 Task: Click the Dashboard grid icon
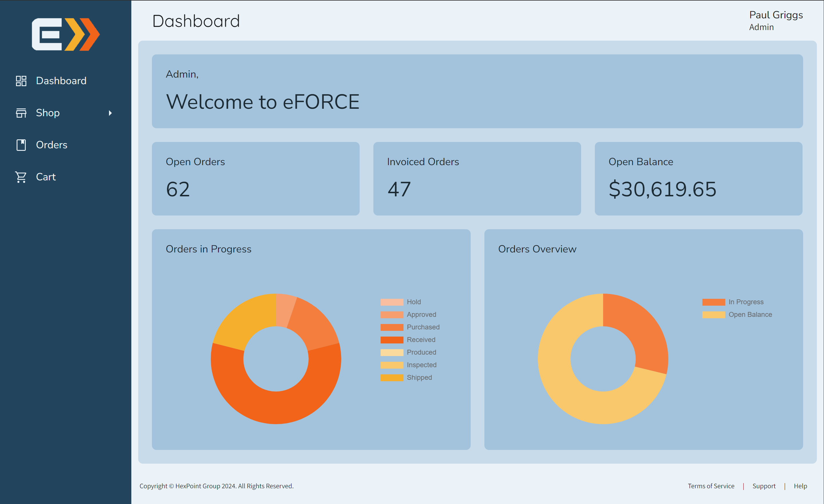coord(21,81)
